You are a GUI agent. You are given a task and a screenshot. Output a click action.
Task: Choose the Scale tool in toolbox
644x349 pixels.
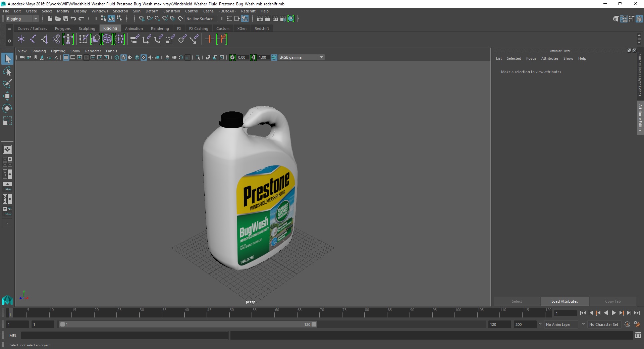pos(7,121)
